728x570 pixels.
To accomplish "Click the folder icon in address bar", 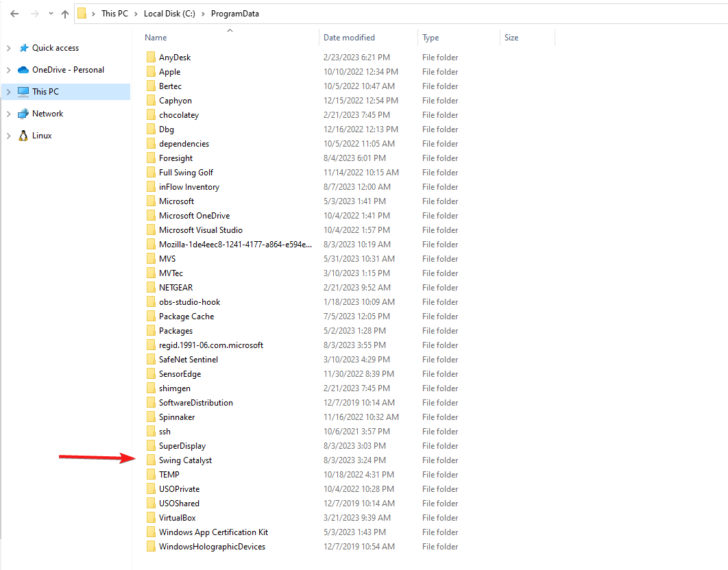I will (x=82, y=14).
